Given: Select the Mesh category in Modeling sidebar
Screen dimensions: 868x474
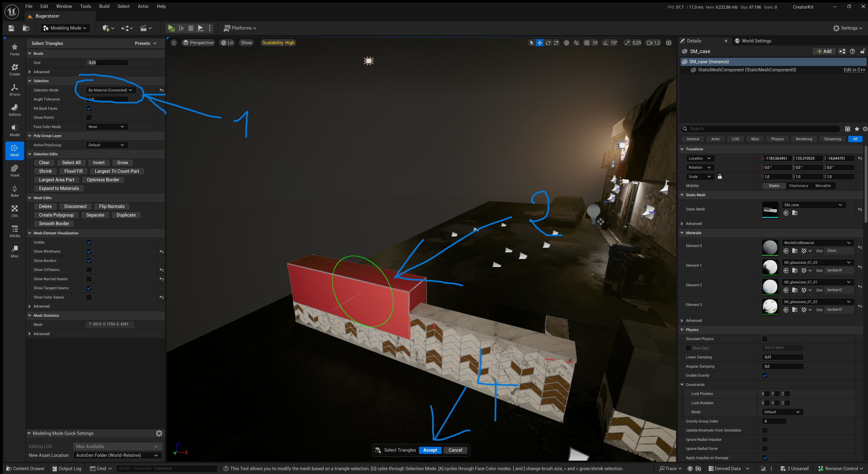Looking at the screenshot, I should (x=14, y=151).
